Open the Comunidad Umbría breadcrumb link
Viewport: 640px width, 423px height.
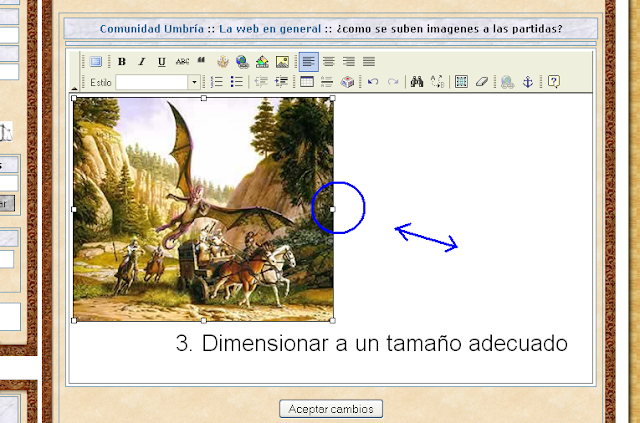(x=152, y=29)
